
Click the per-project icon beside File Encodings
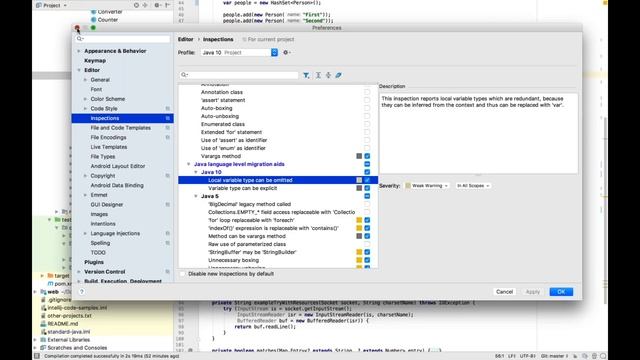point(167,138)
